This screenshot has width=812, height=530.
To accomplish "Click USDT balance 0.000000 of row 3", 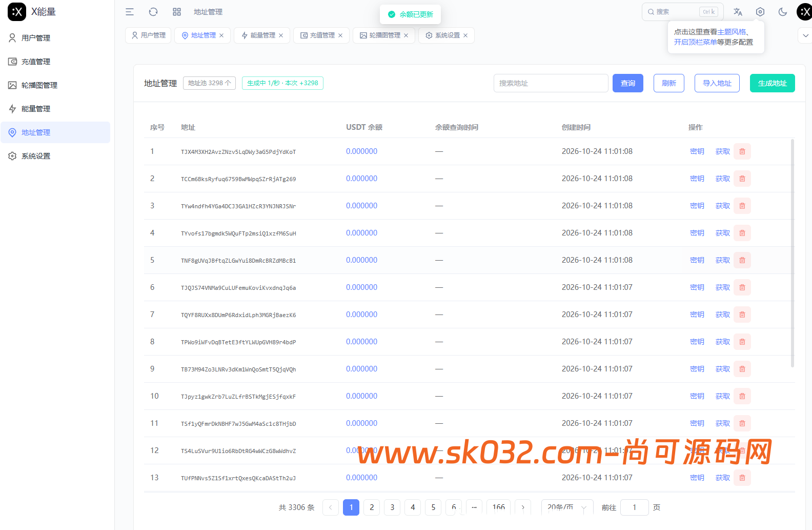I will point(361,206).
